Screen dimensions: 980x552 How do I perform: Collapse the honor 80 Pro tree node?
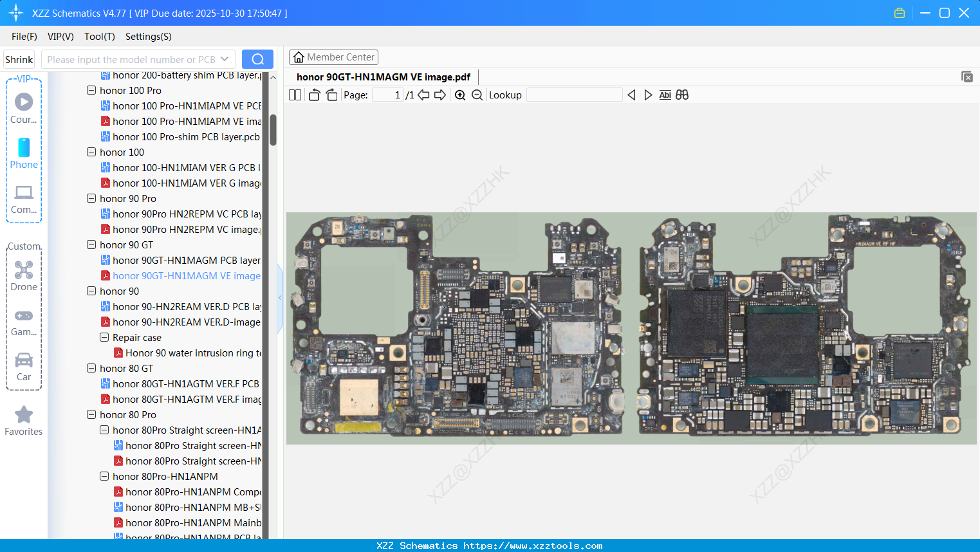click(91, 415)
